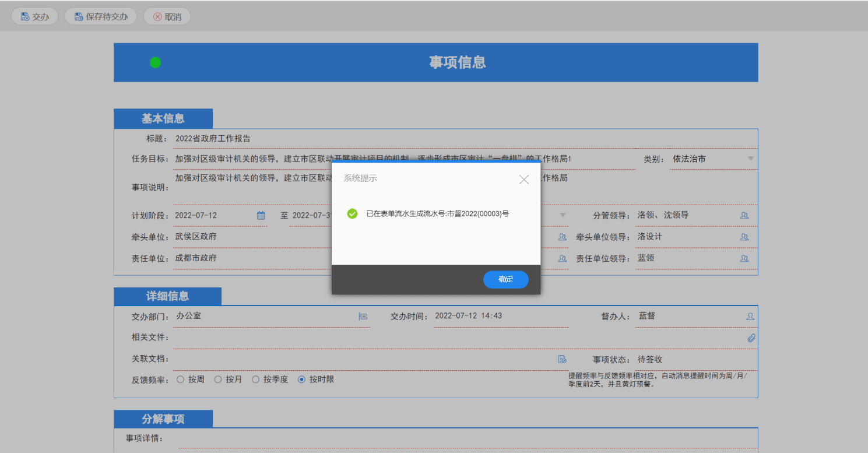
Task: Open person picker for 牵头单位领导
Action: (x=744, y=237)
